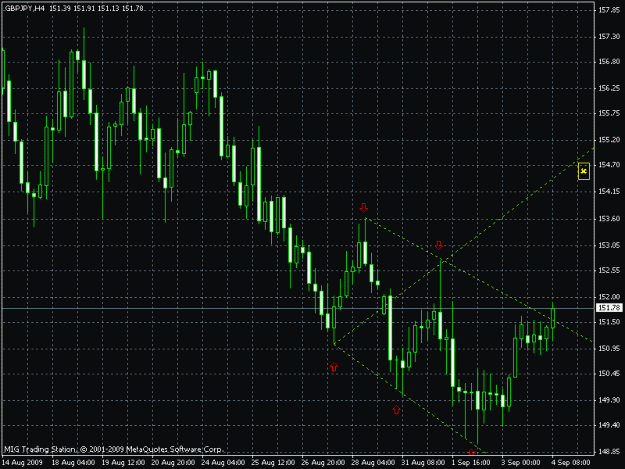Click the 155.75 price axis label
Screen dimensions: 625x469
pos(609,114)
